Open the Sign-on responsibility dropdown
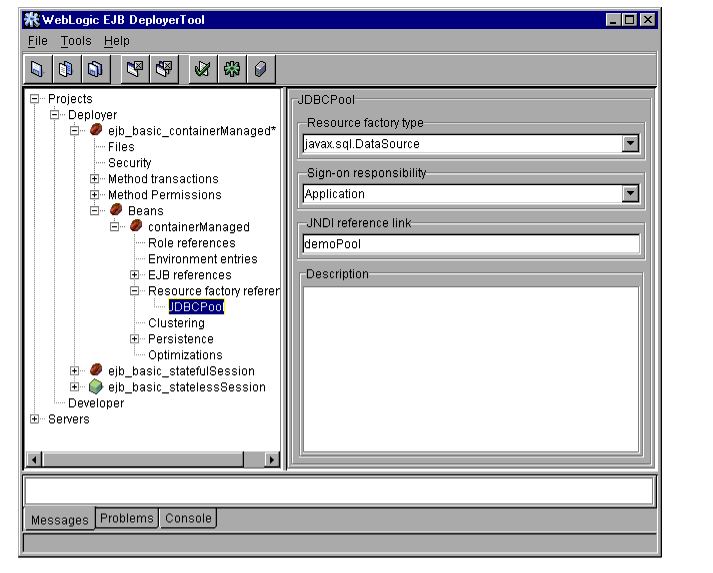This screenshot has height=573, width=713. coord(630,194)
